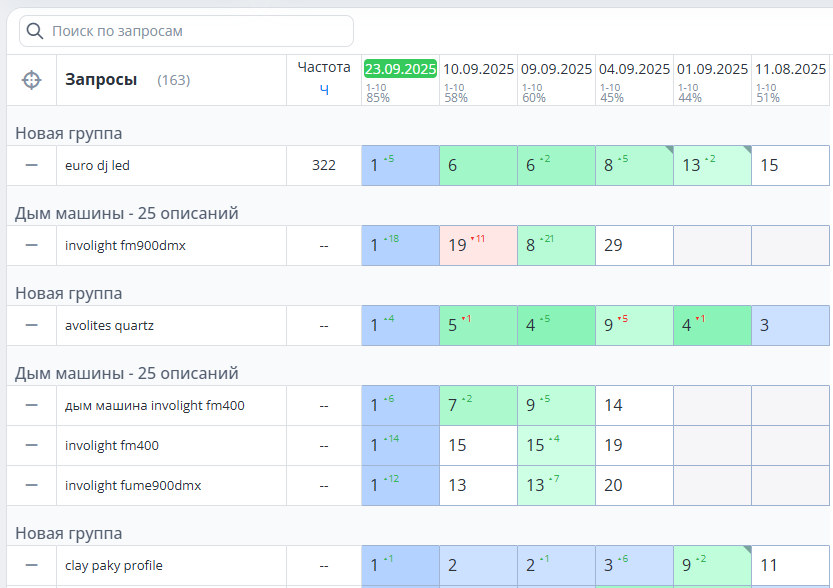Click involight fm900dmx position 29 cell
Viewport: 833px width, 588px height.
[x=634, y=245]
